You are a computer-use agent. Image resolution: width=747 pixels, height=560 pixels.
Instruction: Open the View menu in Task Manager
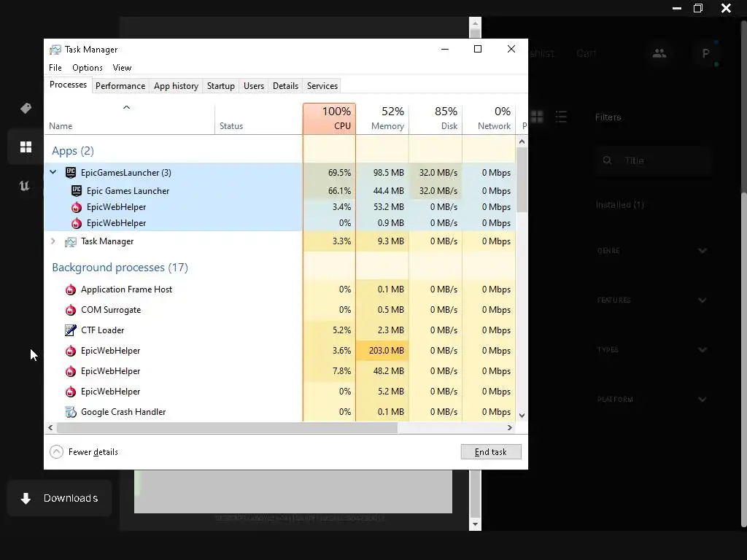(x=122, y=68)
